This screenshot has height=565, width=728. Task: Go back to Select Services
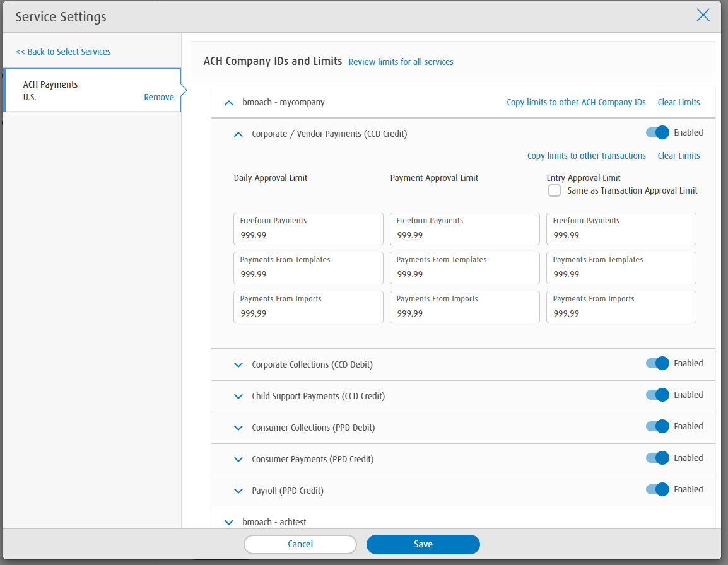[63, 52]
